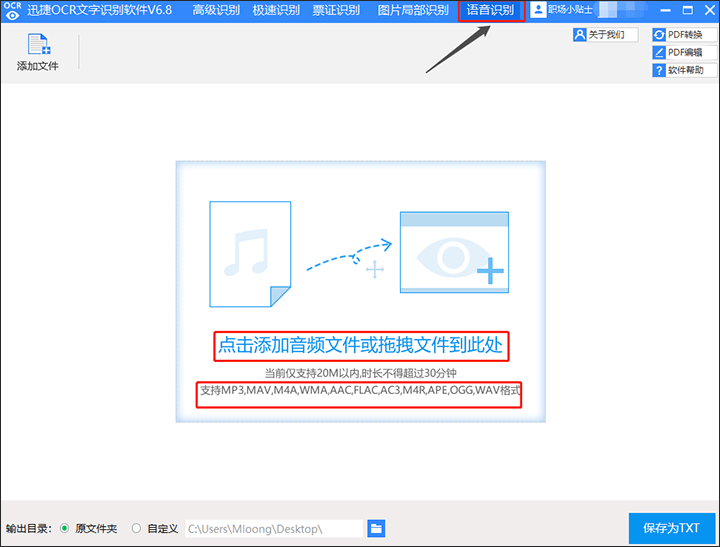Select the 语音识别 speech recognition tab
Image resolution: width=720 pixels, height=547 pixels.
pyautogui.click(x=490, y=10)
